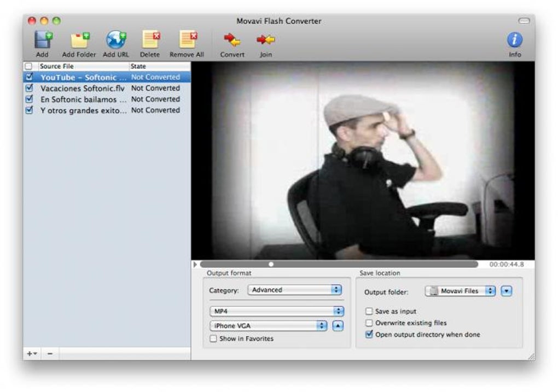Click the 00:00:44.8 time display
This screenshot has height=392, width=558.
(507, 264)
